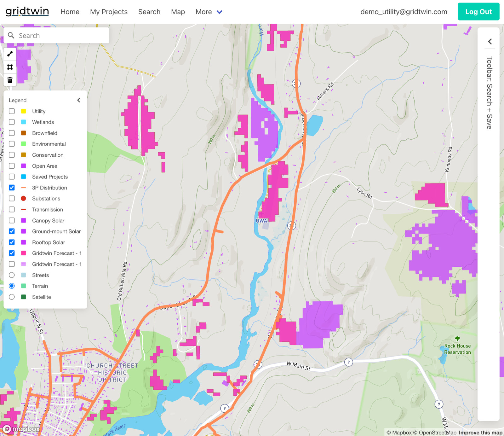The width and height of the screenshot is (504, 436).
Task: Turn on the Environmental layer
Action: [12, 144]
